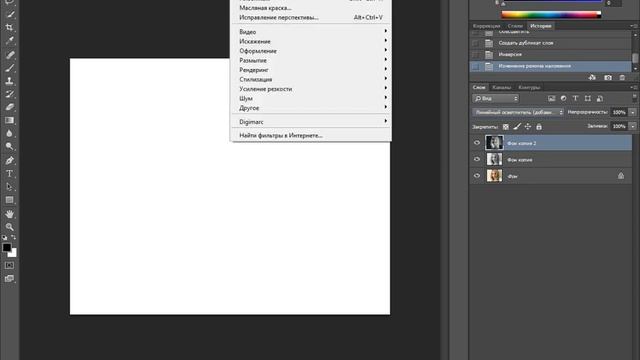Select the Dodge tool
The height and width of the screenshot is (360, 640).
(10, 147)
